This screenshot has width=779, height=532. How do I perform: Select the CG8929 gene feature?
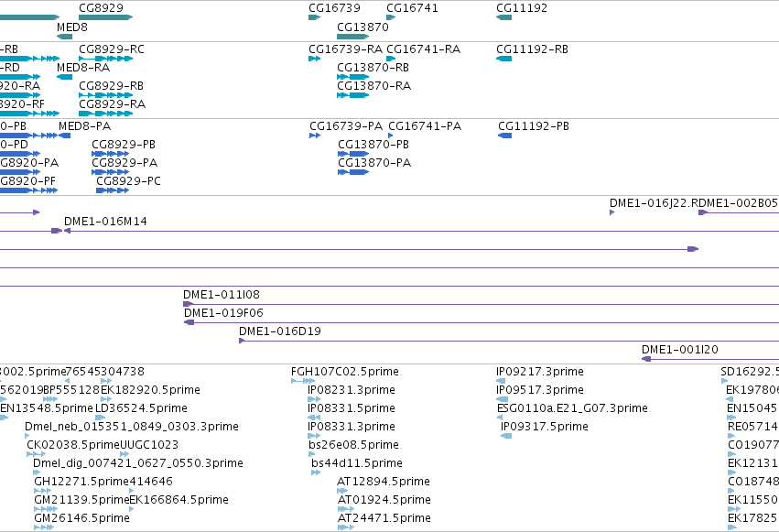[106, 17]
